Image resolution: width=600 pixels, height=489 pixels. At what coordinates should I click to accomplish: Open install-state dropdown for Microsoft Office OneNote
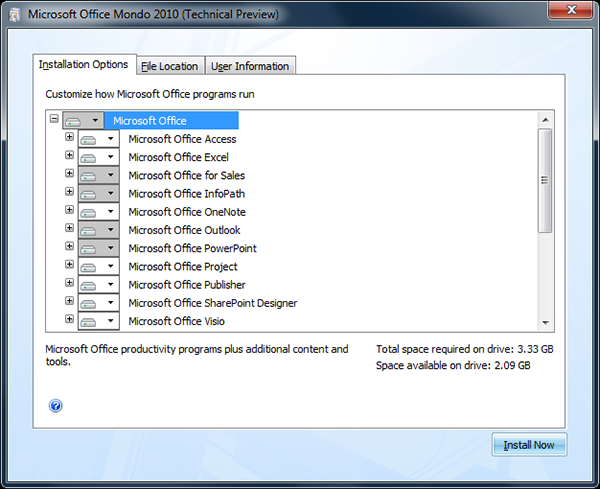[99, 212]
